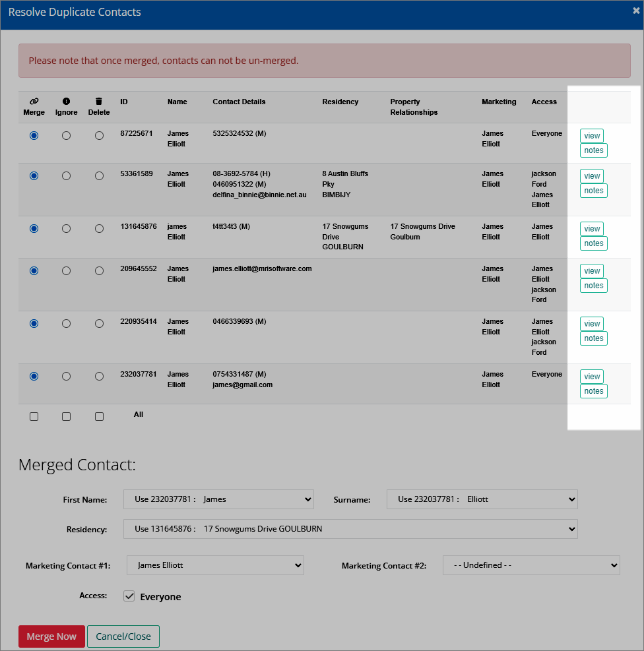Viewport: 644px width, 651px height.
Task: Select Delete radio for contact 87225671
Action: [99, 136]
